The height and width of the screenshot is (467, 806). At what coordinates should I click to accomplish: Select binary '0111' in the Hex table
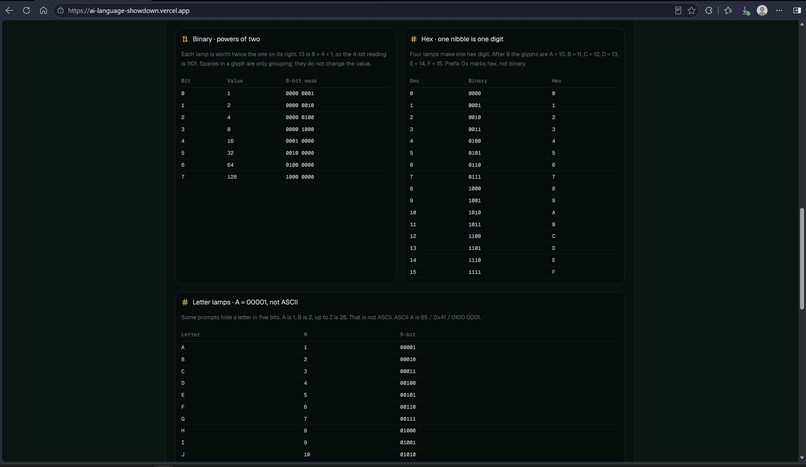[474, 177]
